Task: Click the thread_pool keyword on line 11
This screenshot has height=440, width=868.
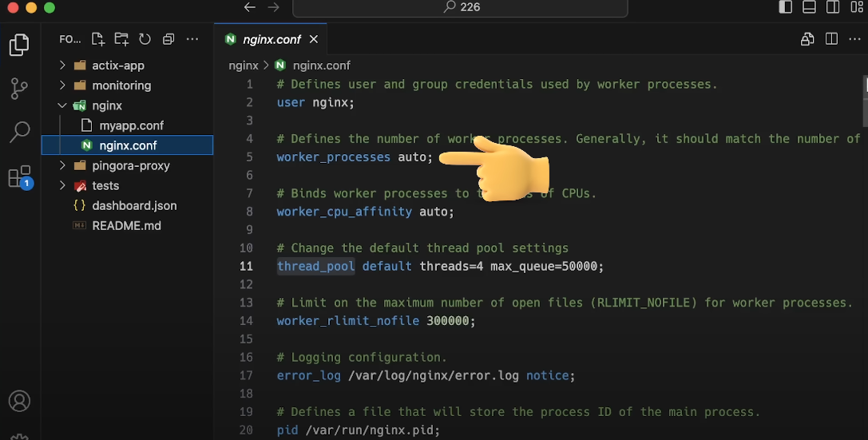Action: point(315,266)
